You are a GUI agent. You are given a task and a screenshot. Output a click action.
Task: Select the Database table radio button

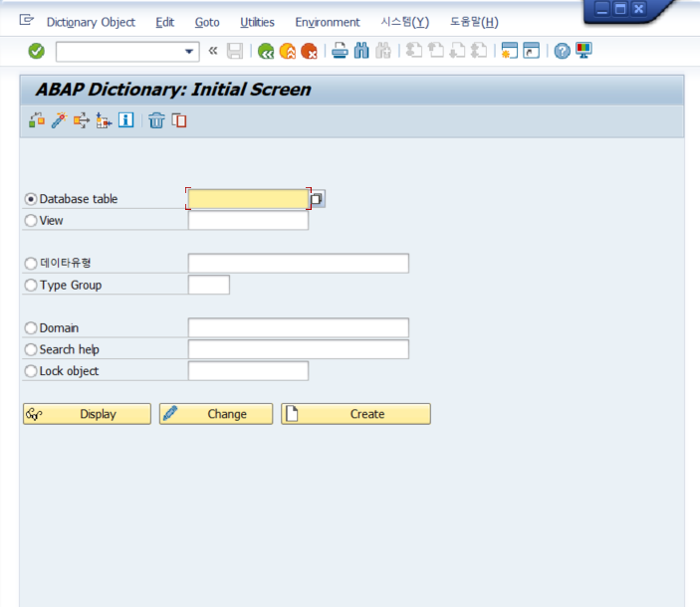tap(31, 199)
